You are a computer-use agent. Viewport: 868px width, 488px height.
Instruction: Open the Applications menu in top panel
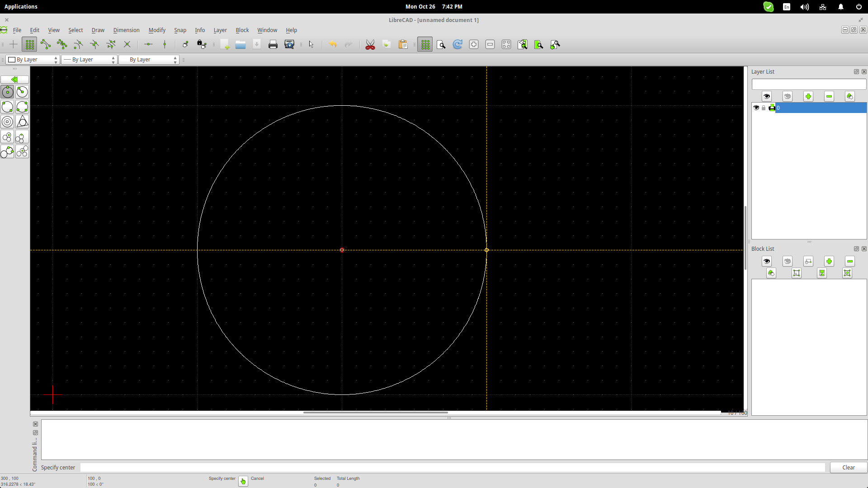tap(21, 7)
